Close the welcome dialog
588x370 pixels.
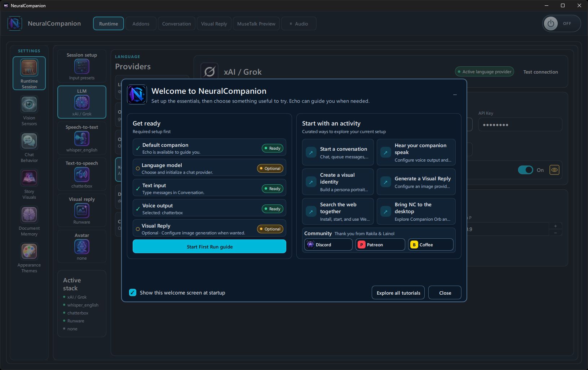[x=445, y=293]
